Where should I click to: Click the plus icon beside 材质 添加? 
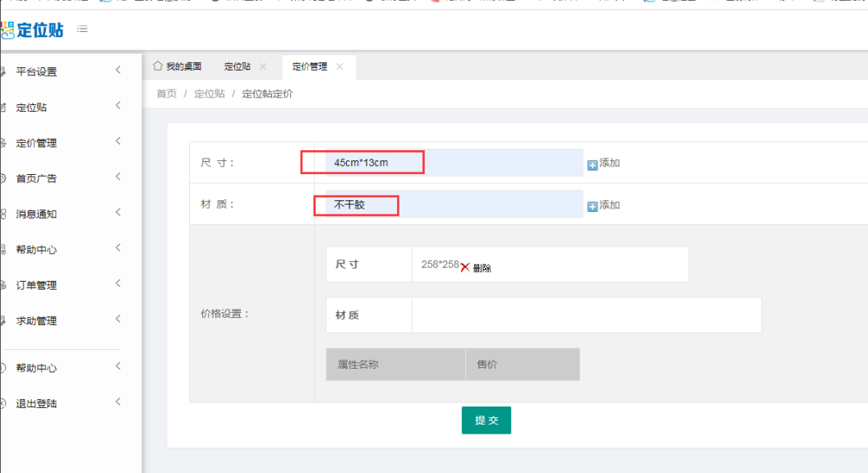coord(593,206)
